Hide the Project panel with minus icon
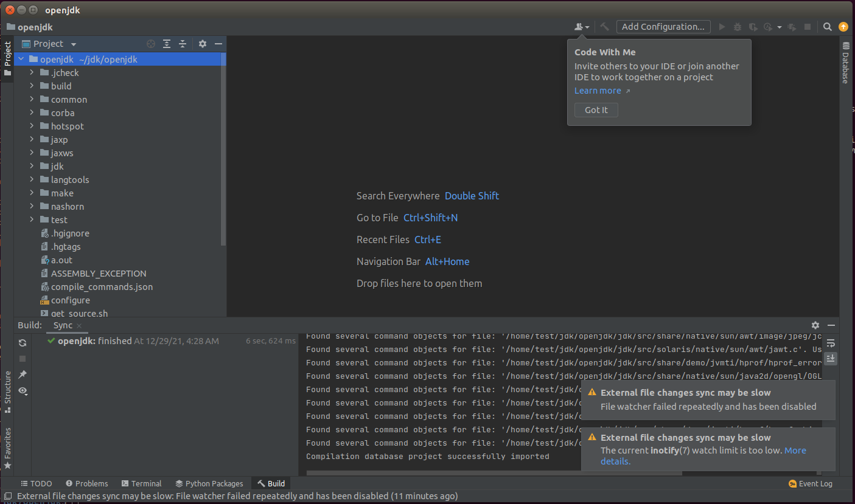This screenshot has height=504, width=855. tap(218, 44)
